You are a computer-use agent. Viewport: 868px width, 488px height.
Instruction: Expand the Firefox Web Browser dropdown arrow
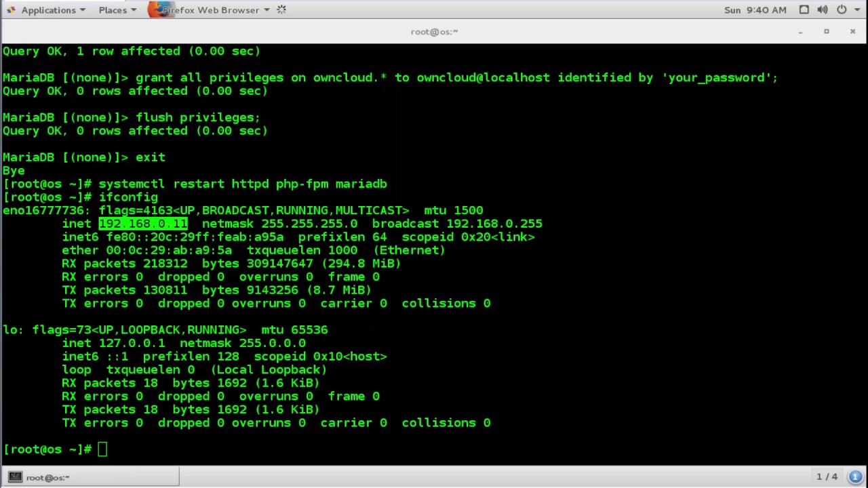pos(267,10)
